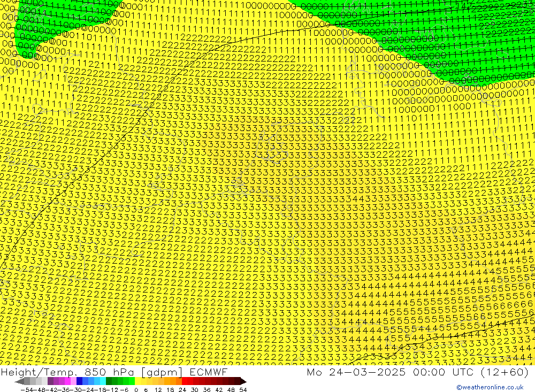Click the 'Height/Temp. 850 hPa [gdpm] ECMWF' title
Screen dimensions: 535x392
coord(114,372)
